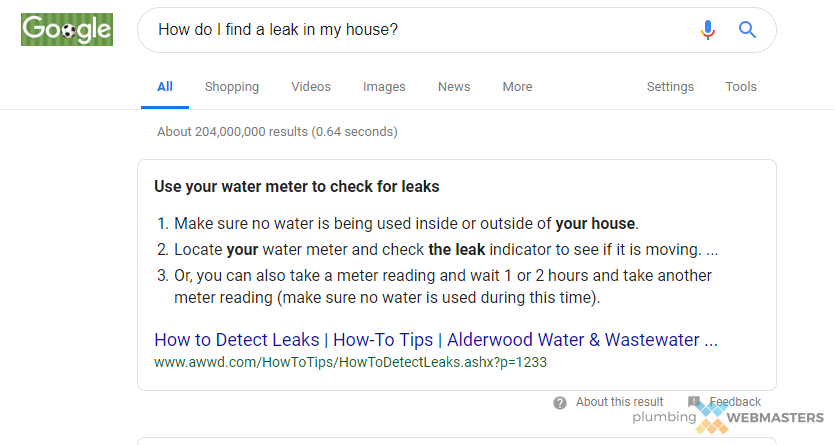Click inside the search query input field

[x=420, y=30]
